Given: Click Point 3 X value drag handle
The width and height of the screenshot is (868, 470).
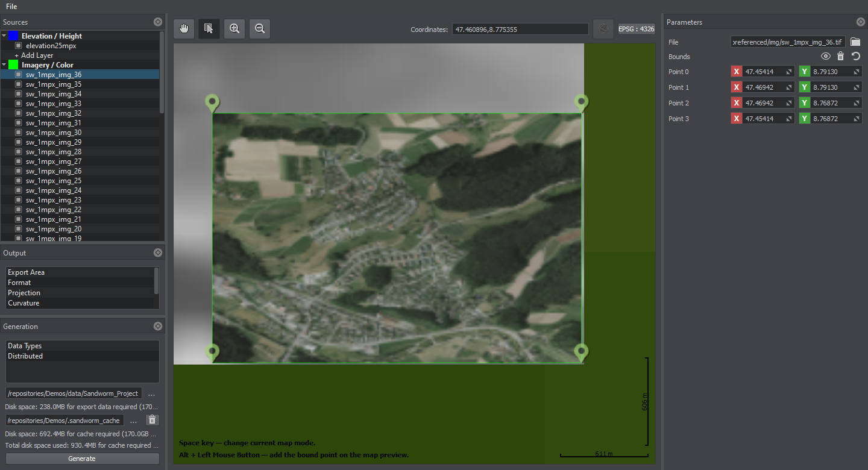Looking at the screenshot, I should click(789, 119).
